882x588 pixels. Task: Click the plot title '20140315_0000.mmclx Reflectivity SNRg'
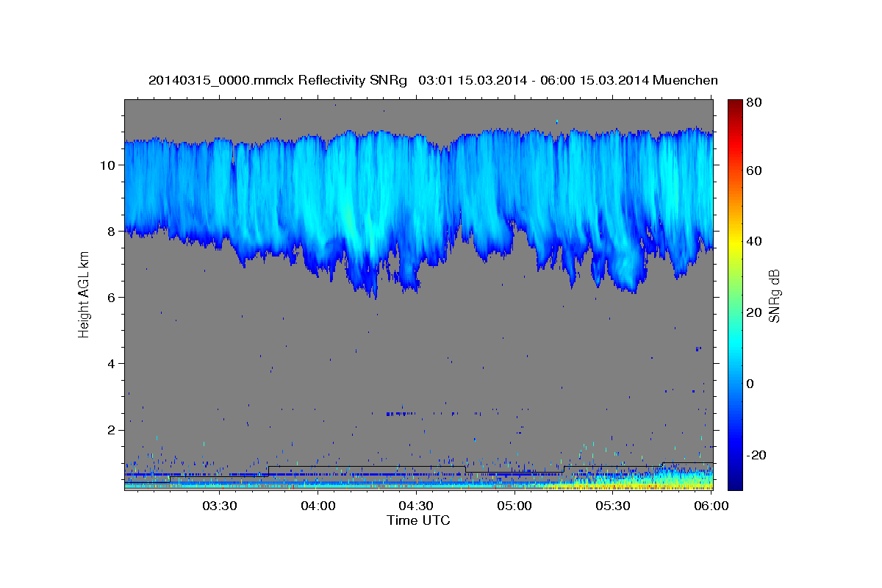click(x=278, y=80)
